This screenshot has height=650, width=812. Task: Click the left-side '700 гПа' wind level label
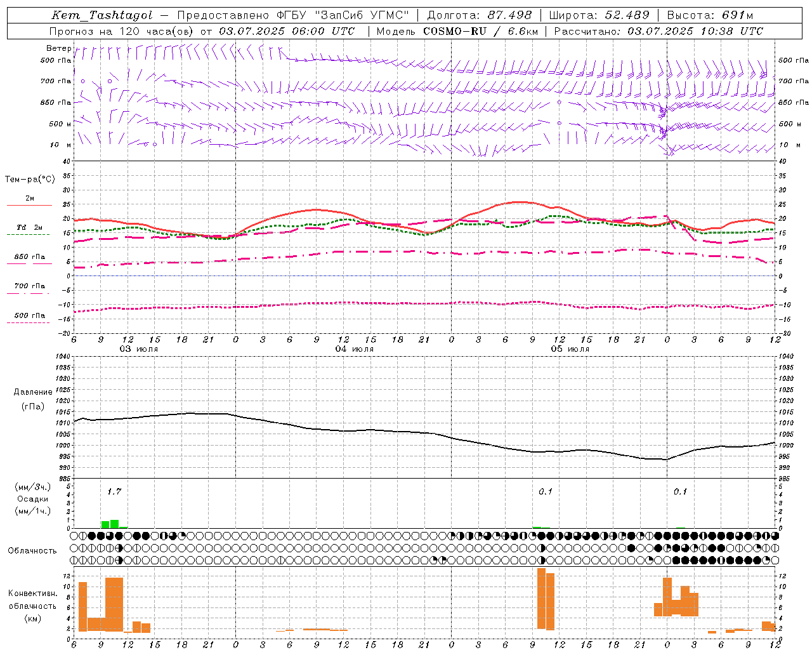coord(56,81)
